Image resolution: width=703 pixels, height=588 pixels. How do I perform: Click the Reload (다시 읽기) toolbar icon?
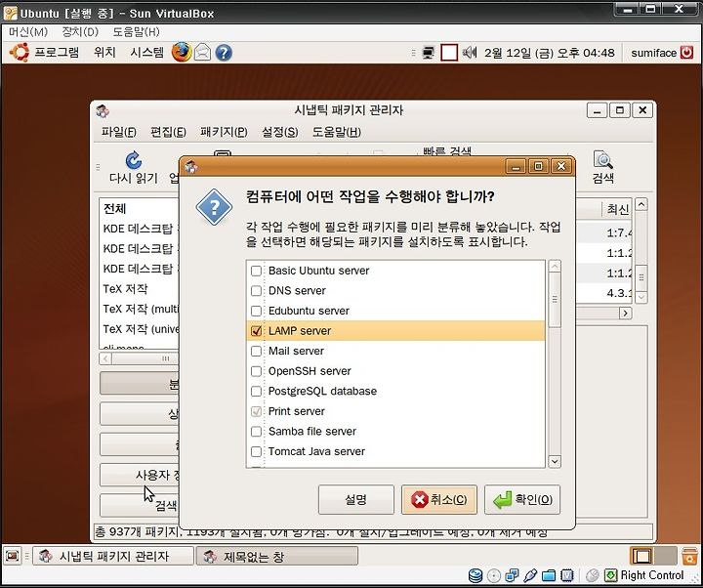click(134, 160)
